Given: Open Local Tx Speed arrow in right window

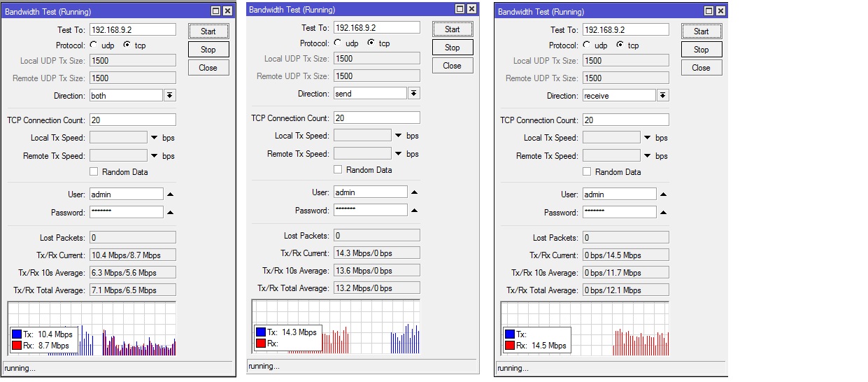Looking at the screenshot, I should point(648,138).
